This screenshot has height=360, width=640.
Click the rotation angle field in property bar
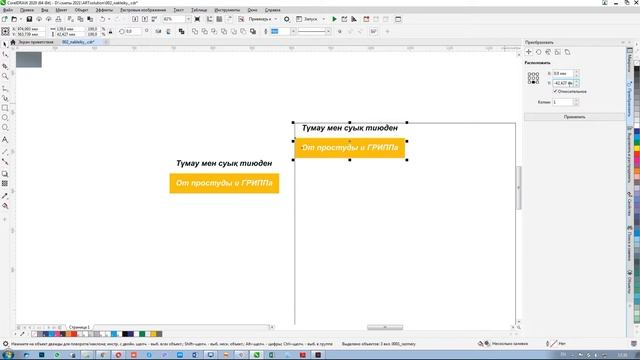pyautogui.click(x=133, y=31)
